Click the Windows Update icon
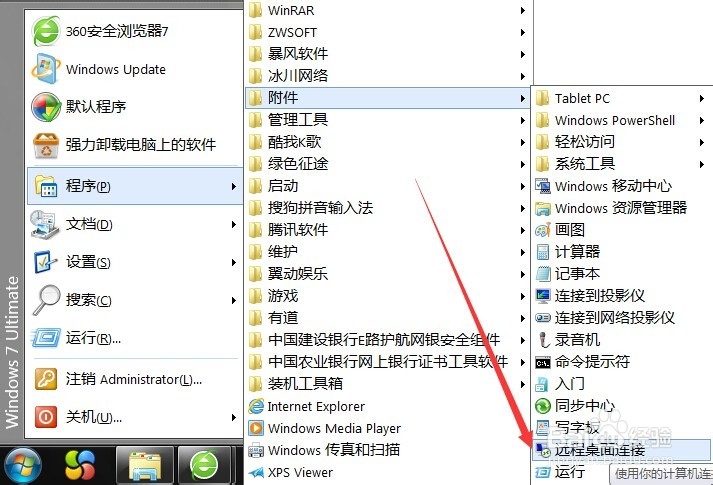Image resolution: width=713 pixels, height=485 pixels. [x=45, y=69]
